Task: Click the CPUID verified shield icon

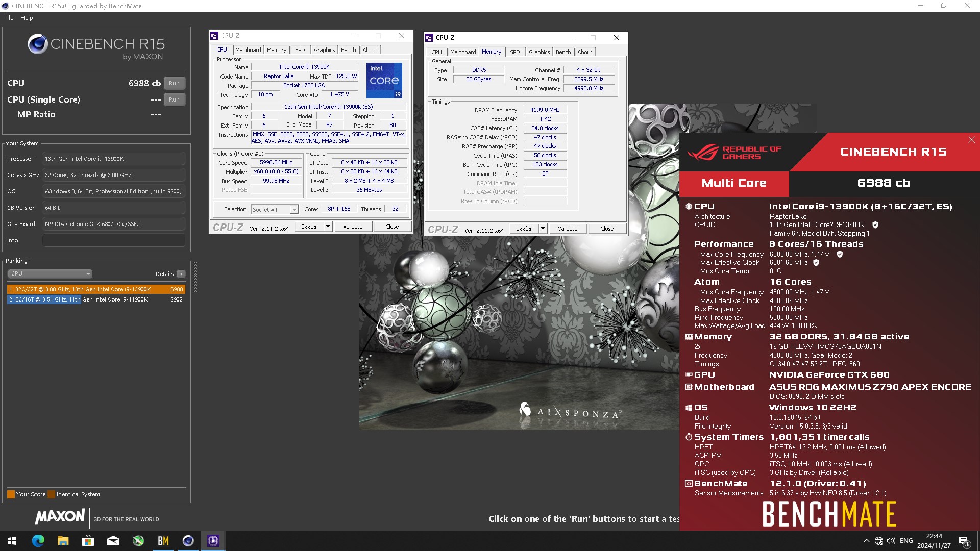Action: point(875,225)
